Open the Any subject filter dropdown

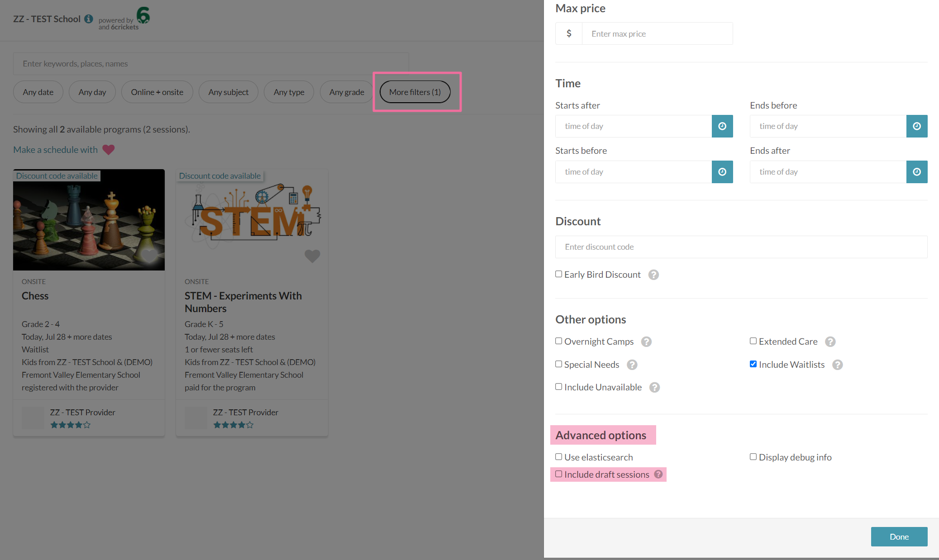pyautogui.click(x=228, y=92)
